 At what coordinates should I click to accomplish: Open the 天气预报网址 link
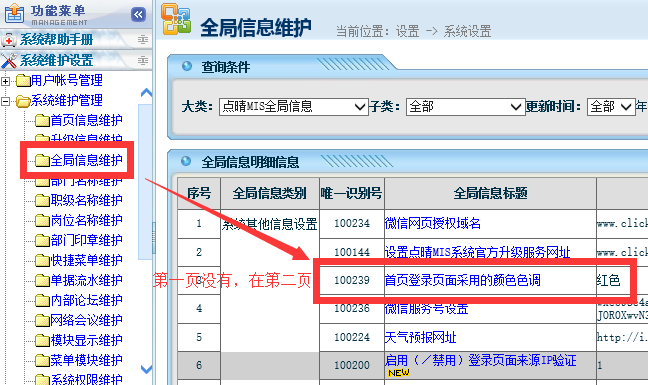(x=420, y=337)
